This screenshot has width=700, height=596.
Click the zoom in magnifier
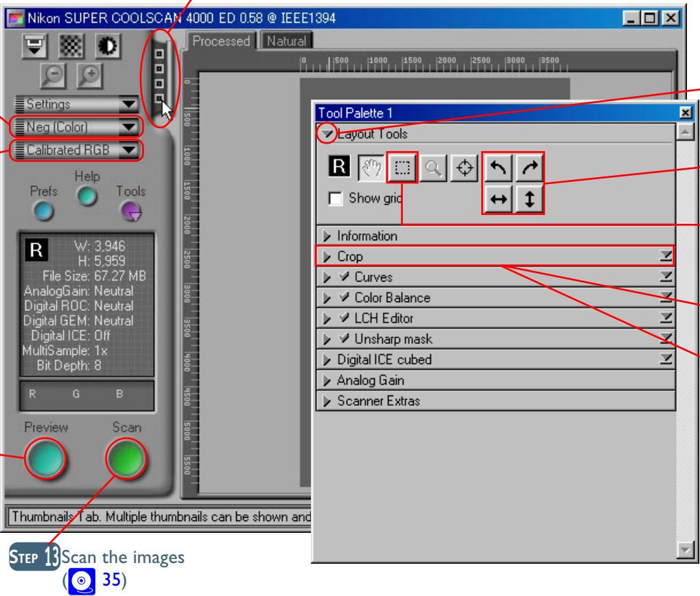pos(90,75)
